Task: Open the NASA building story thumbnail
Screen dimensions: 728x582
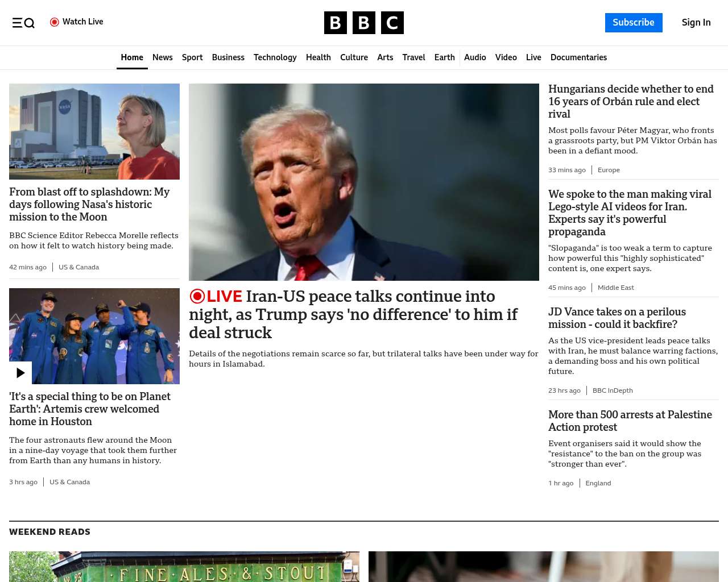Action: pyautogui.click(x=94, y=131)
